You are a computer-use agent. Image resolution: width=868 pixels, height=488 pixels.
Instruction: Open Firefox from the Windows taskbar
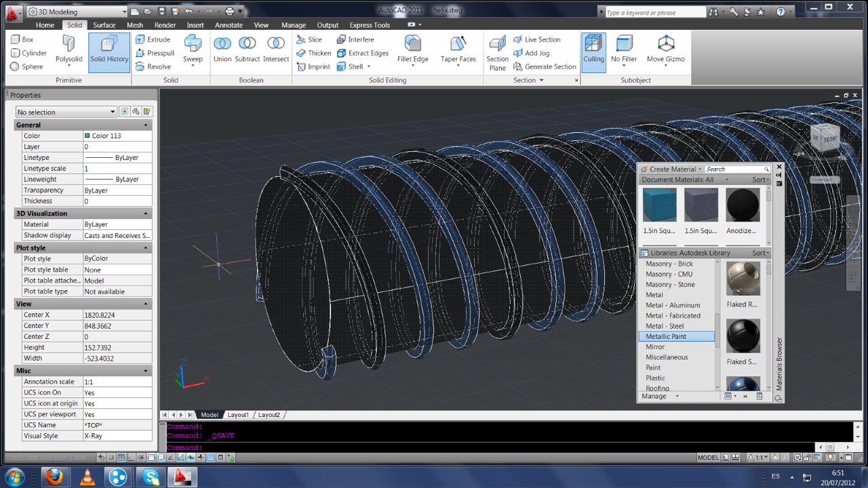(54, 476)
